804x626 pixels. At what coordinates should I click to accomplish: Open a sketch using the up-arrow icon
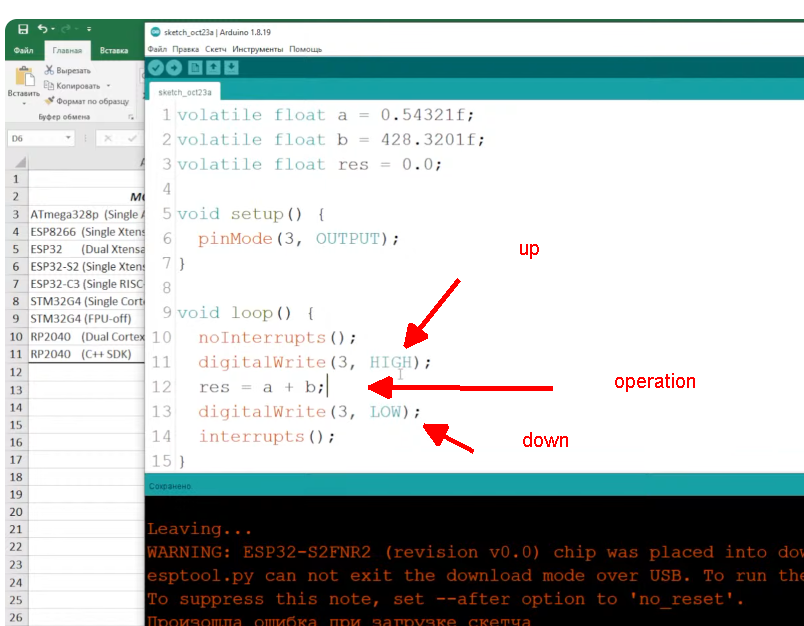213,68
